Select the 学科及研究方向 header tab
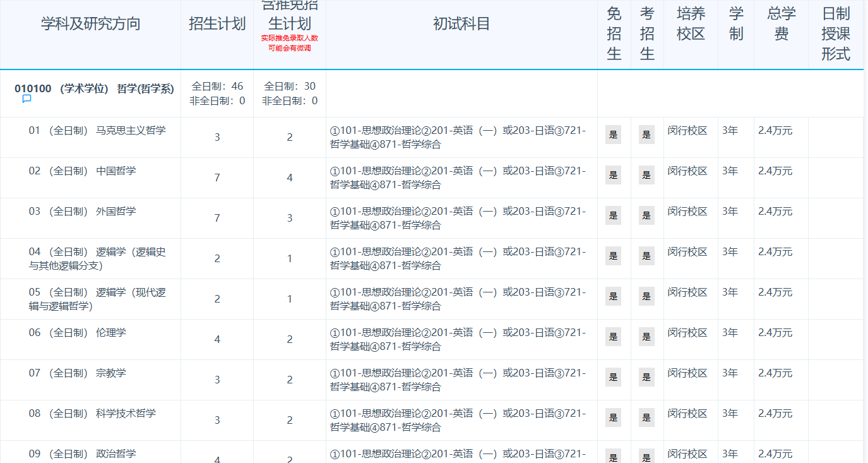868x463 pixels. pyautogui.click(x=90, y=22)
